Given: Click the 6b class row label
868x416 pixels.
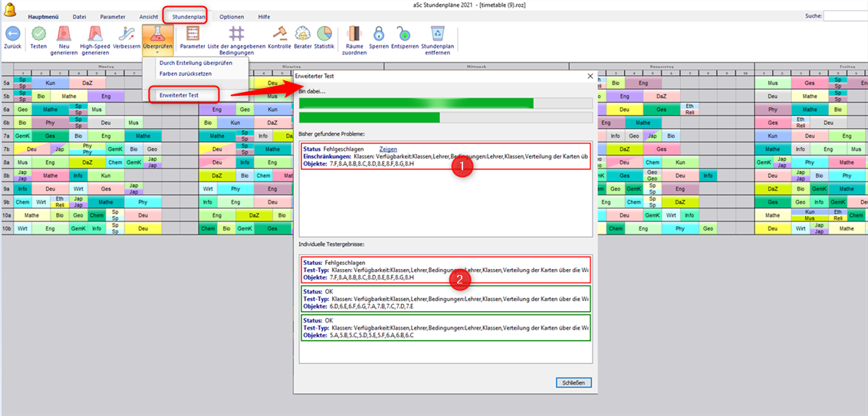Looking at the screenshot, I should pos(7,123).
